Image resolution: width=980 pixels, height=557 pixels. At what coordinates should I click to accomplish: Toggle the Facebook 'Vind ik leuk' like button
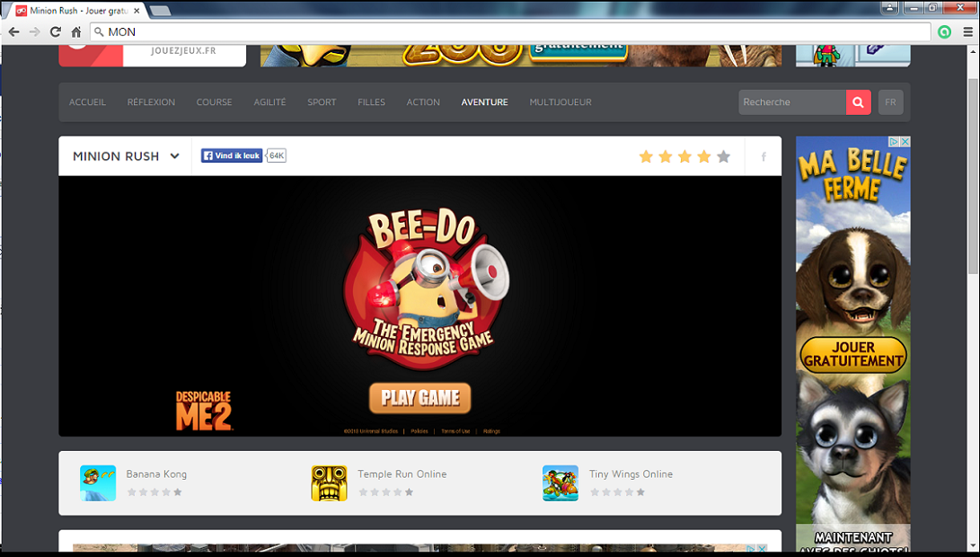(x=231, y=155)
